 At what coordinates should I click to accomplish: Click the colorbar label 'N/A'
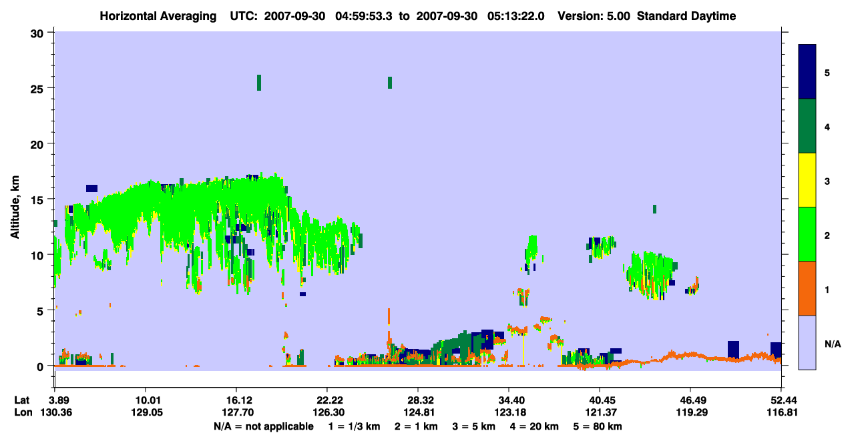pyautogui.click(x=832, y=344)
